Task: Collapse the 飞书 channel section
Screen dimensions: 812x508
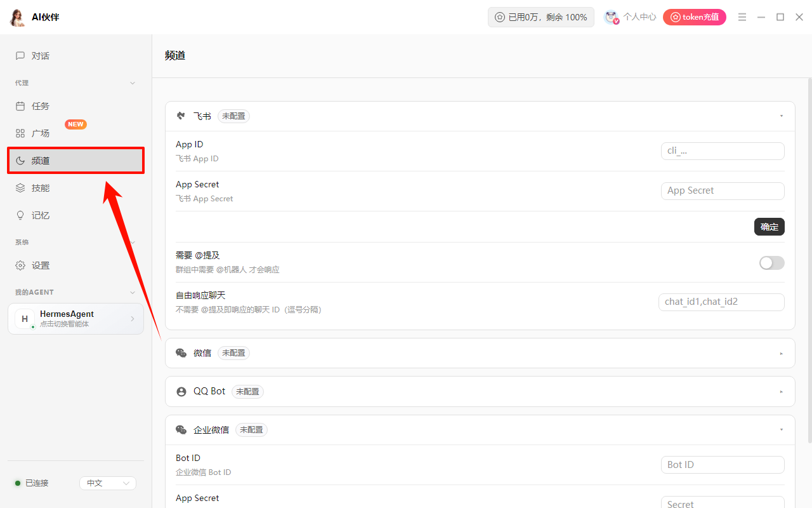Action: 782,116
